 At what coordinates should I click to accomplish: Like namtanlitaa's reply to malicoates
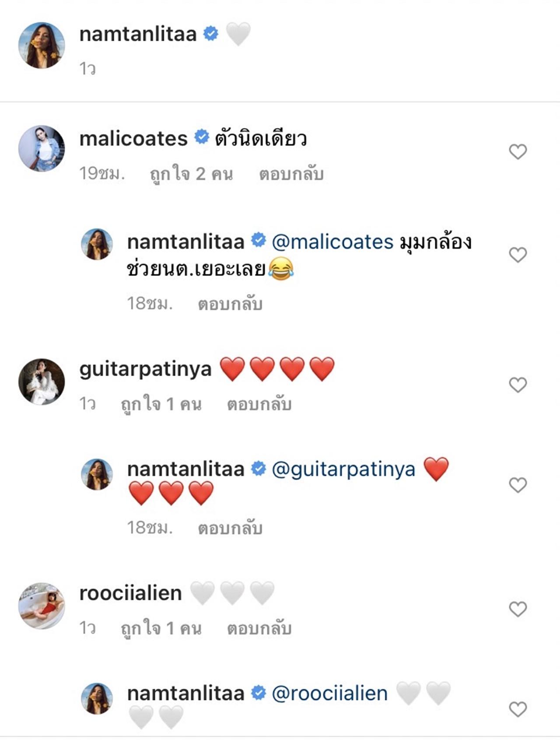point(518,255)
